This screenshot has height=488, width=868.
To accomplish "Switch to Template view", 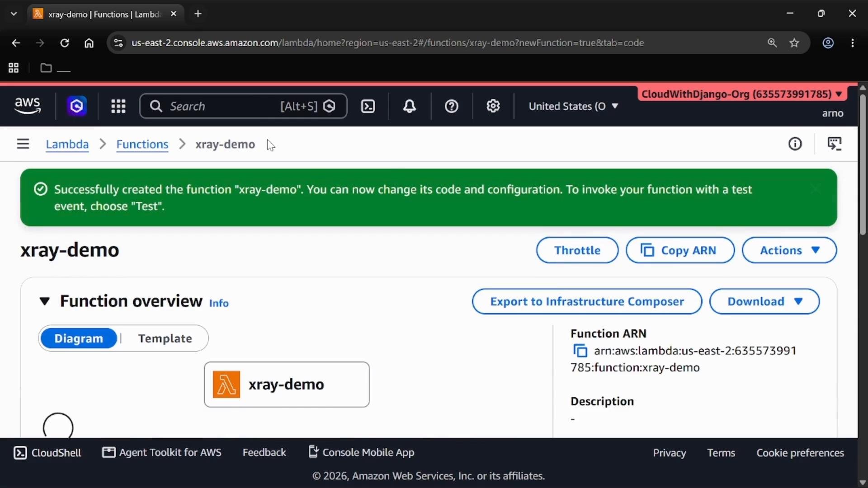I will [165, 338].
